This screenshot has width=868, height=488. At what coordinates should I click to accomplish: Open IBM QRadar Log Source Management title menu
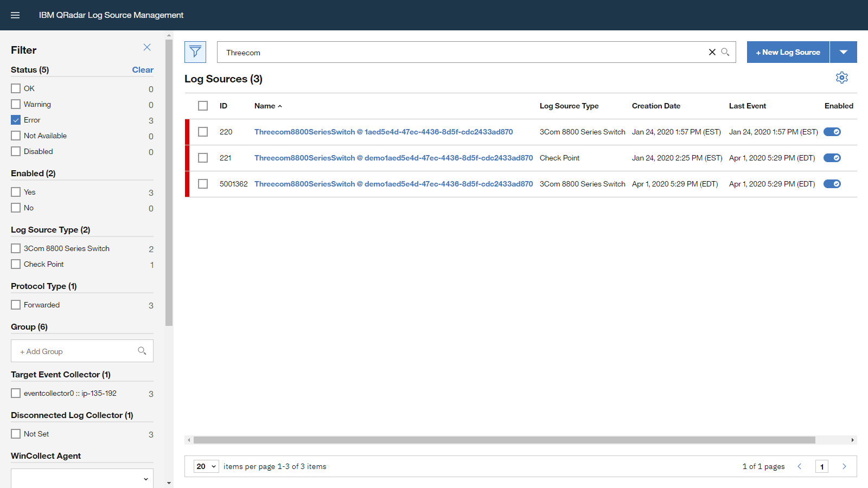click(x=112, y=15)
